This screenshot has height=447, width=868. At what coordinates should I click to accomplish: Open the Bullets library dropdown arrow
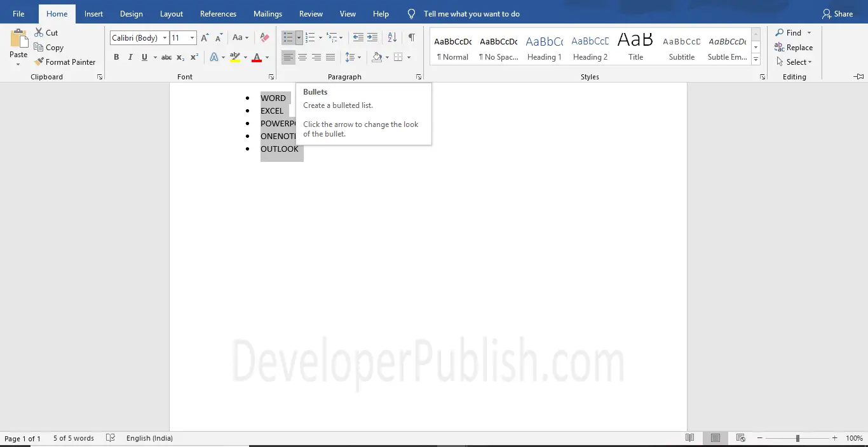click(x=299, y=38)
